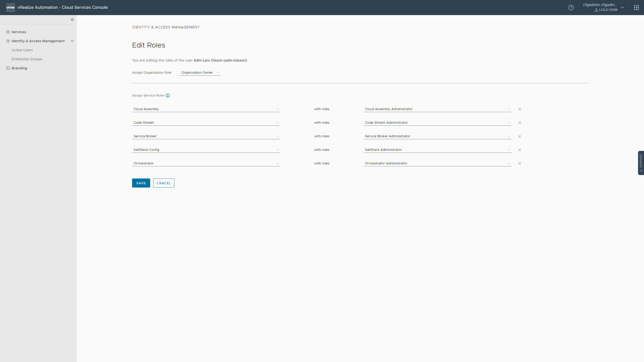Viewport: 644px width, 362px height.
Task: Click the Identity & Access Management people icon
Action: click(8, 41)
